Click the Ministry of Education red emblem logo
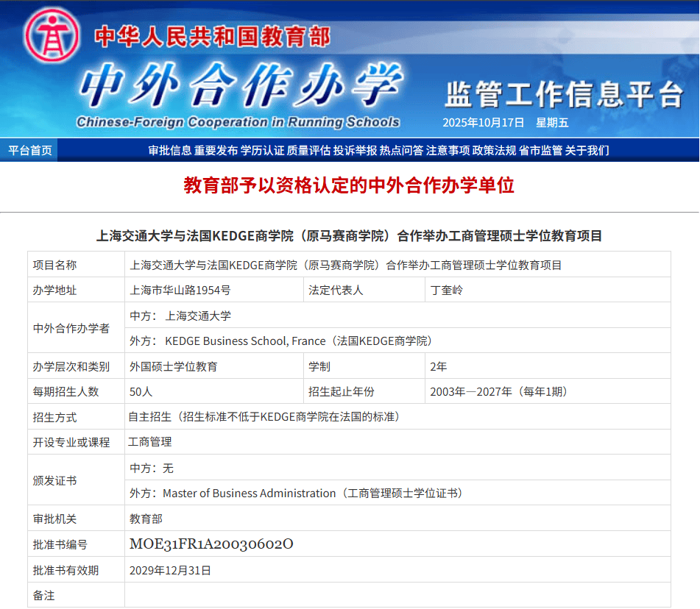The image size is (700, 609). click(52, 36)
